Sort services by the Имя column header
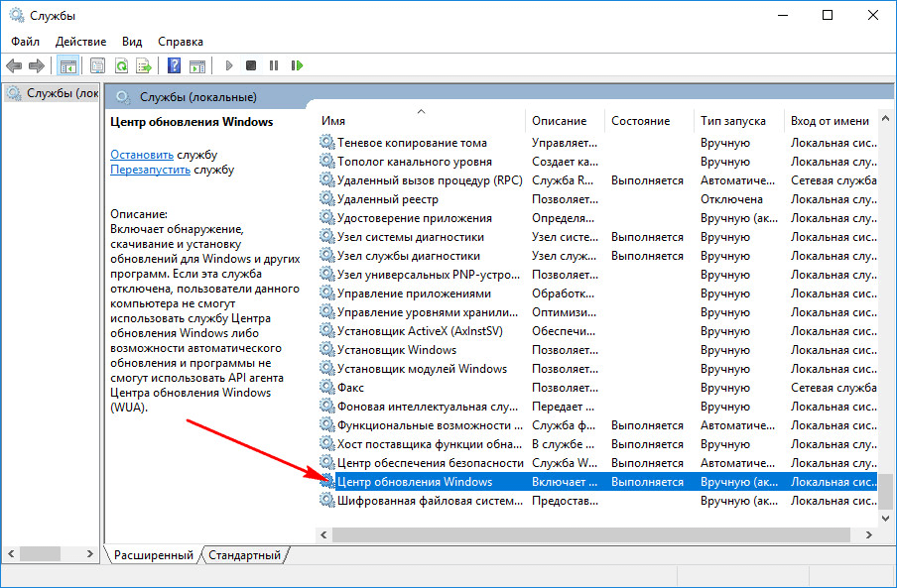Image resolution: width=897 pixels, height=588 pixels. [x=421, y=121]
